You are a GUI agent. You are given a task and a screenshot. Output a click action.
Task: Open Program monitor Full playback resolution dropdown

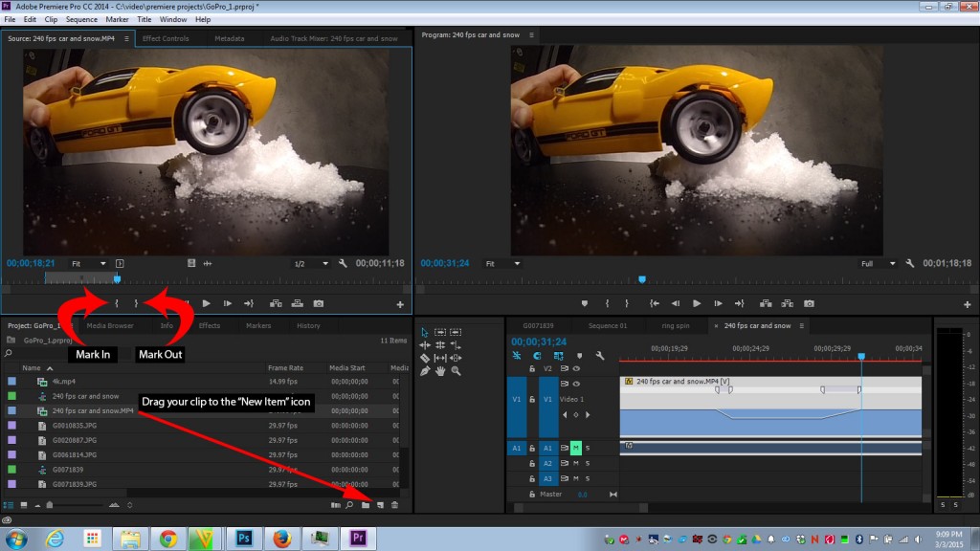pos(876,263)
